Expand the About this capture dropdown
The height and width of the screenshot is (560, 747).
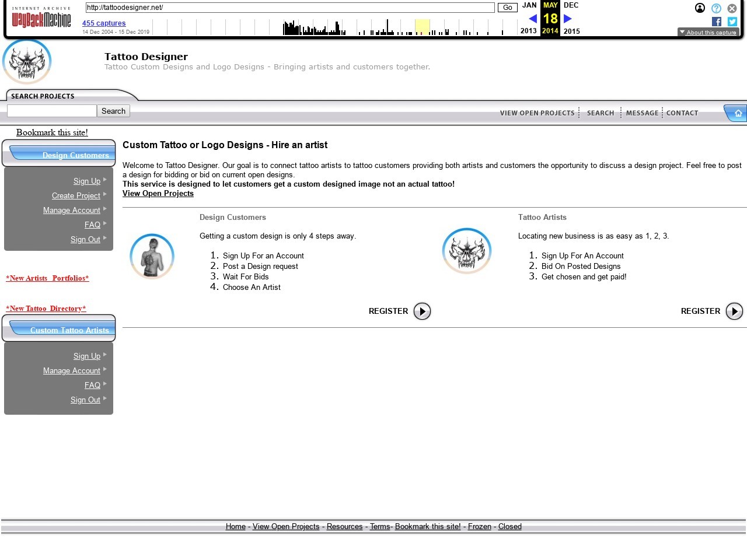(x=708, y=32)
